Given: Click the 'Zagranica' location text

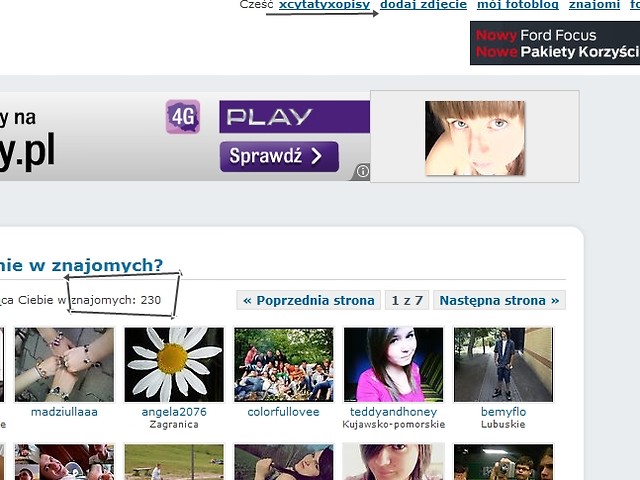Looking at the screenshot, I should click(x=174, y=424).
